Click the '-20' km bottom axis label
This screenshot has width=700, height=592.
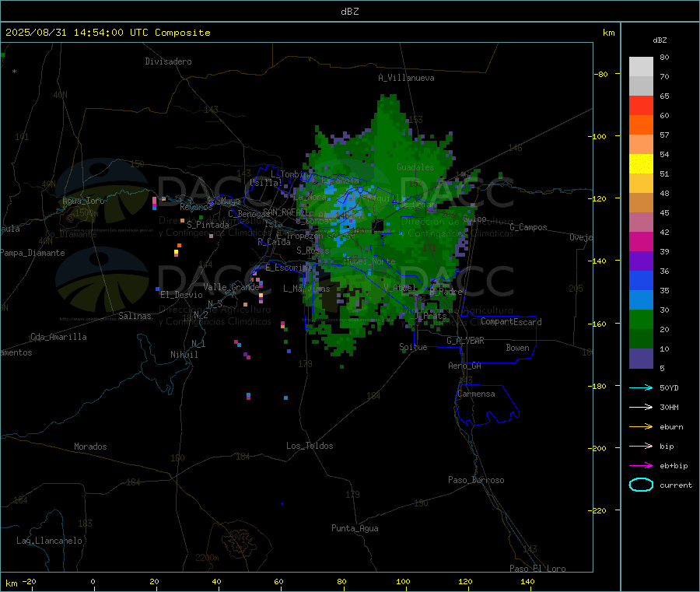coord(29,581)
